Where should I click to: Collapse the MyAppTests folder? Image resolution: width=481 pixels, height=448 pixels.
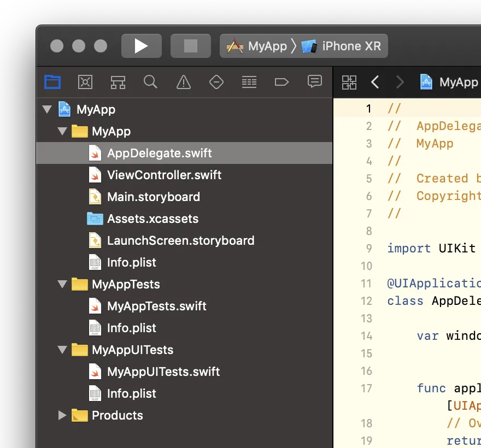pyautogui.click(x=62, y=284)
